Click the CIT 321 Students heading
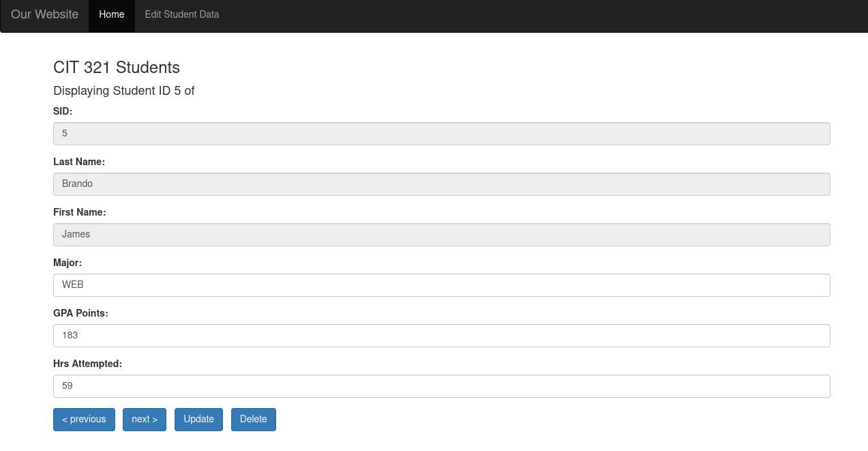 (x=117, y=68)
